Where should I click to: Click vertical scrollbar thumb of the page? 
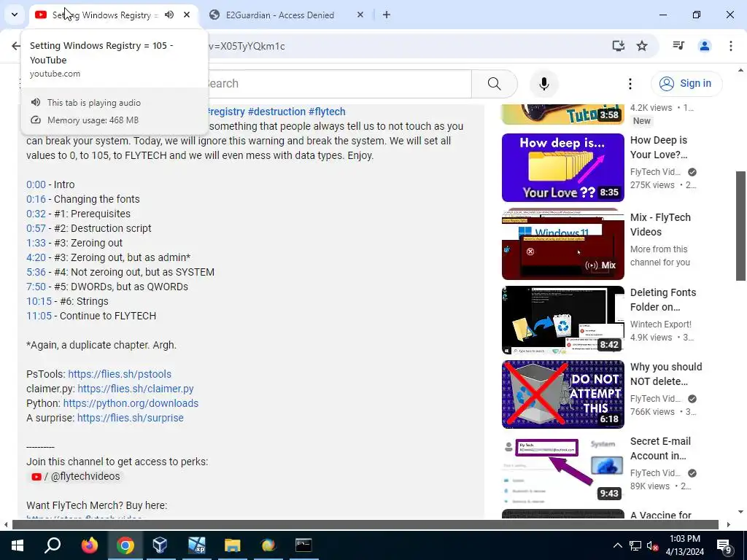point(741,226)
